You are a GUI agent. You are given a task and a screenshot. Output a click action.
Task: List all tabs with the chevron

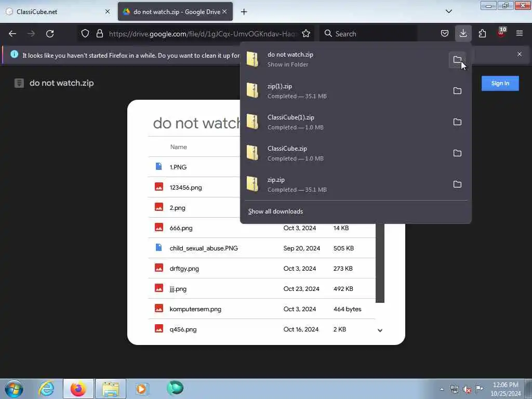[448, 11]
